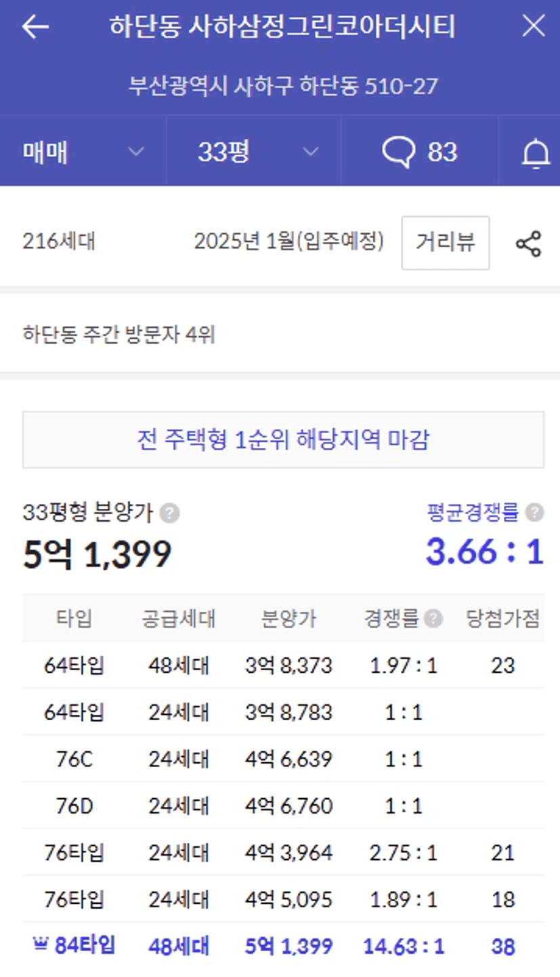Open the 거리뷰 street view button
This screenshot has height=977, width=560.
[446, 243]
